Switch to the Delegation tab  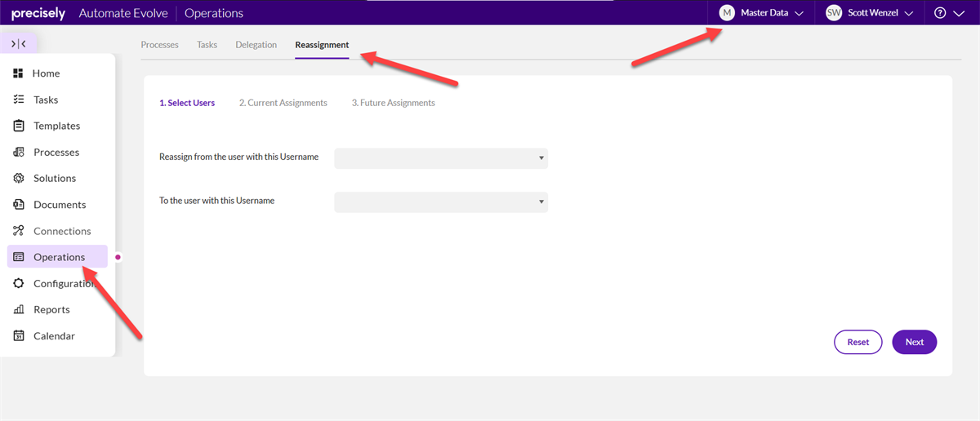pyautogui.click(x=256, y=45)
